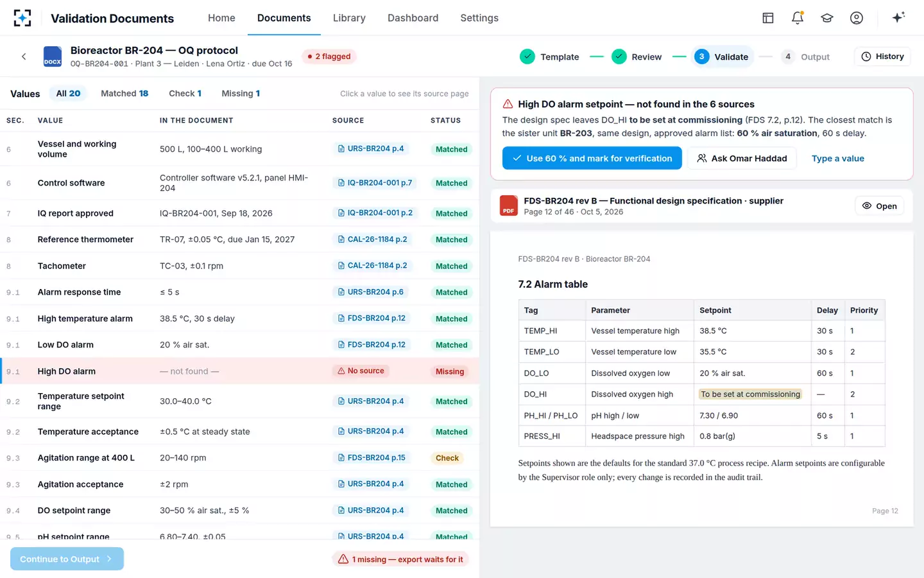Image resolution: width=924 pixels, height=578 pixels.
Task: Click the 2 flagged badge
Action: click(x=329, y=57)
